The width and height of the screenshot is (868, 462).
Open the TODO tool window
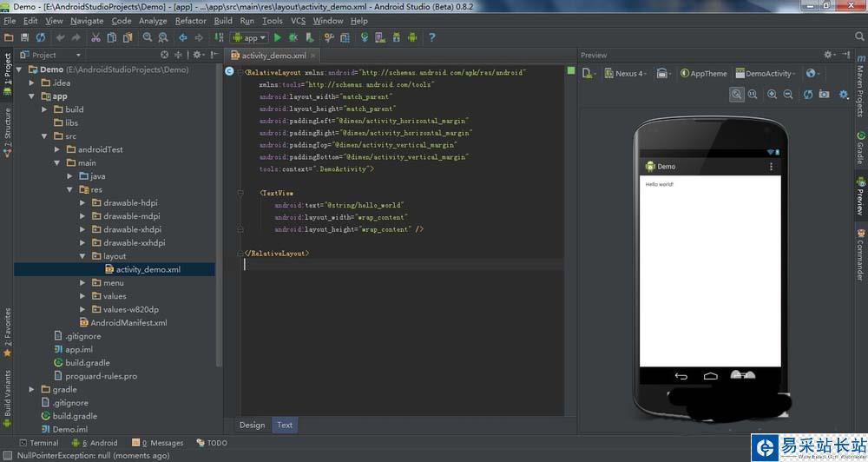tap(212, 443)
